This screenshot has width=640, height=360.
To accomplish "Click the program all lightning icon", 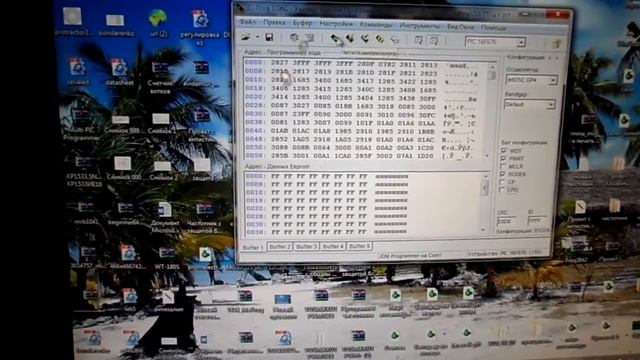I will [364, 39].
